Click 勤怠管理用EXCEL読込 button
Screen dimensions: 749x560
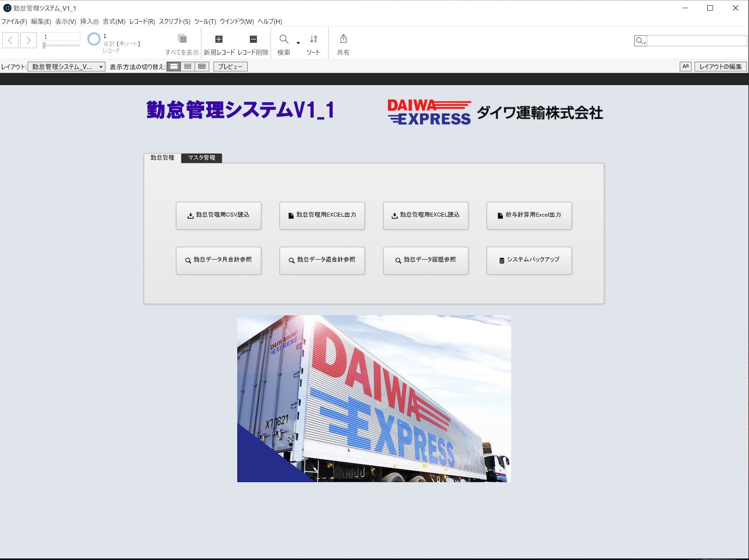point(426,216)
